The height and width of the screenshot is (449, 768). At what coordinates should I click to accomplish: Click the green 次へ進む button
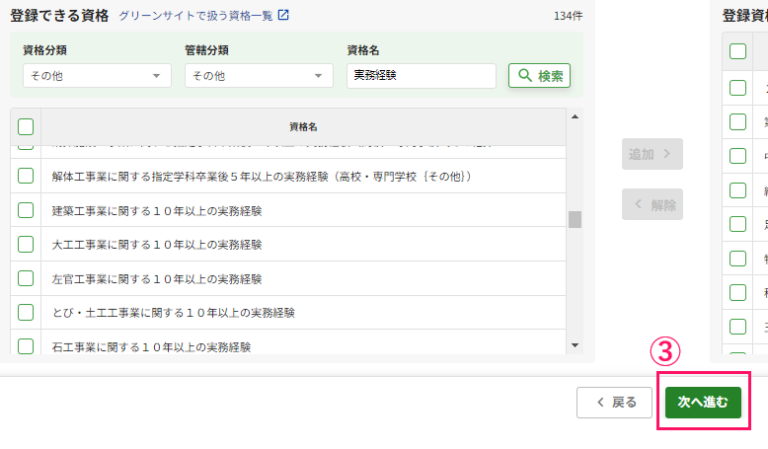[703, 402]
